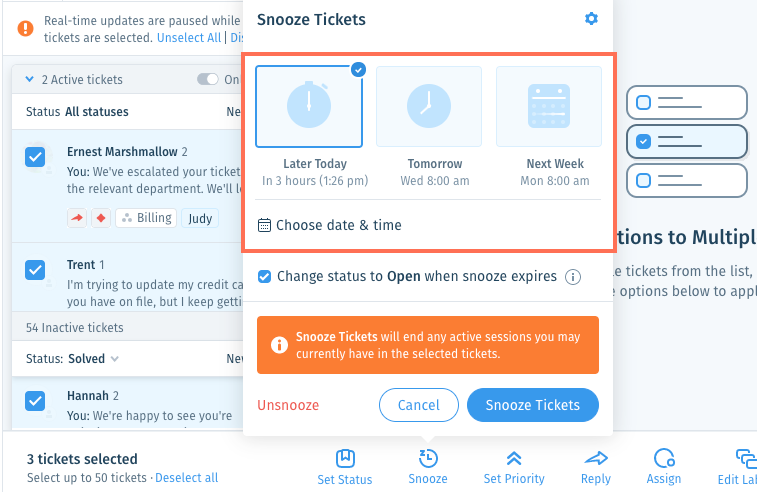
Task: Uncheck the Trent ticket checkbox
Action: [x=35, y=270]
